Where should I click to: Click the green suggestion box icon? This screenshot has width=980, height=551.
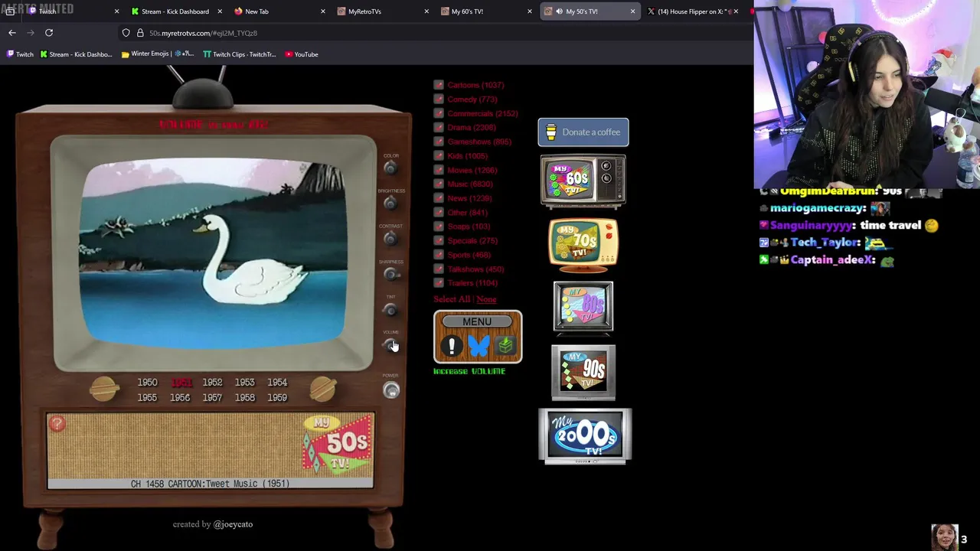pyautogui.click(x=505, y=346)
